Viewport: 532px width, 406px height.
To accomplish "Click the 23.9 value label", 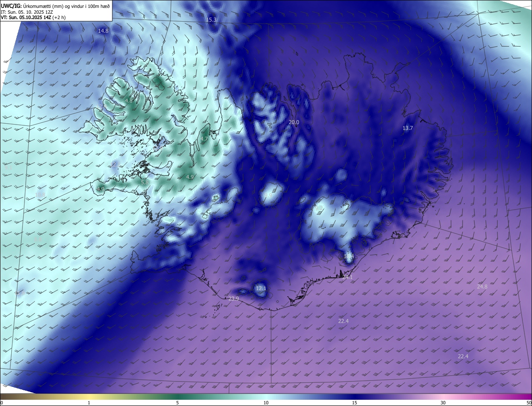I will coord(234,299).
